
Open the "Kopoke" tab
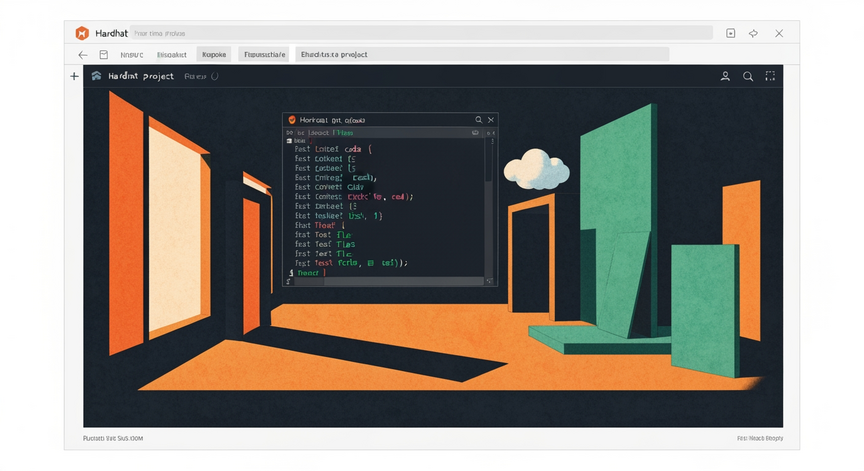pos(214,55)
